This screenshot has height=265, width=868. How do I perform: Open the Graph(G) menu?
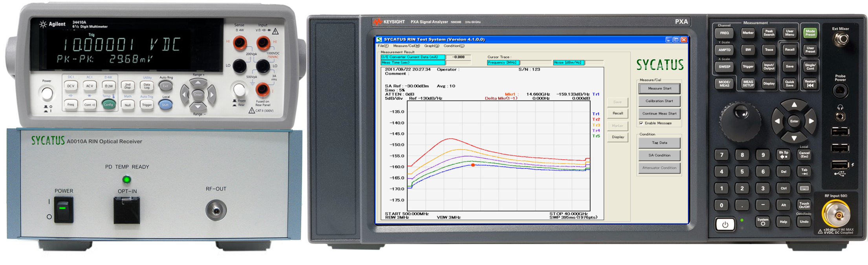[432, 46]
